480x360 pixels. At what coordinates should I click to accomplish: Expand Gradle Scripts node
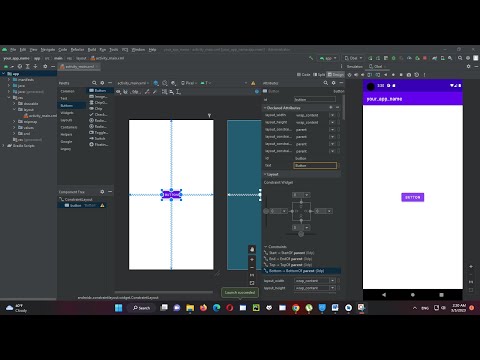(4, 146)
